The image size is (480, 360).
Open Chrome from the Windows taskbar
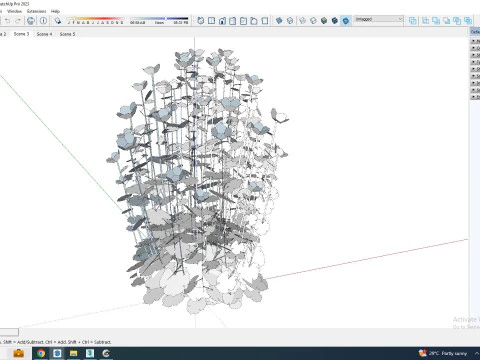[41, 353]
